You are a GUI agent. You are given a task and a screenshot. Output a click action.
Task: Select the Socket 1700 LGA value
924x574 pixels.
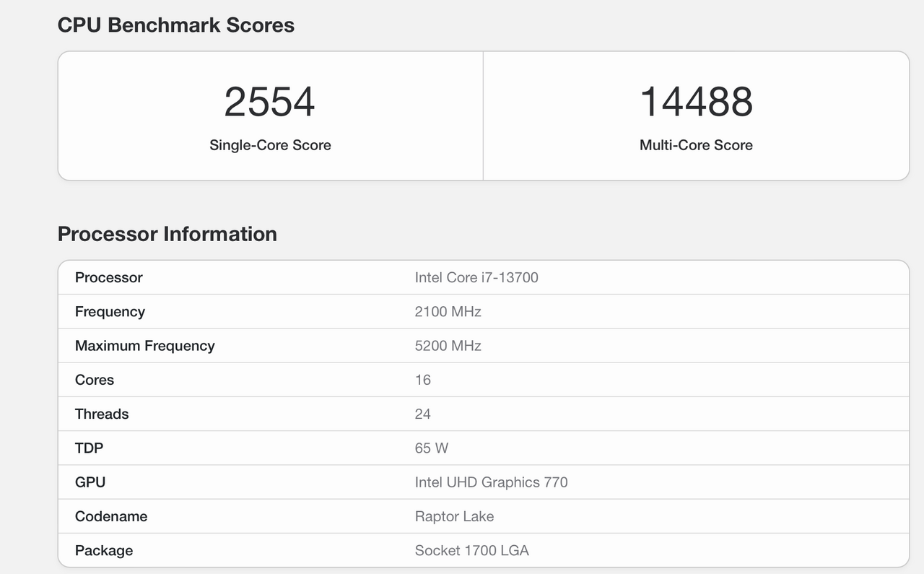tap(472, 551)
